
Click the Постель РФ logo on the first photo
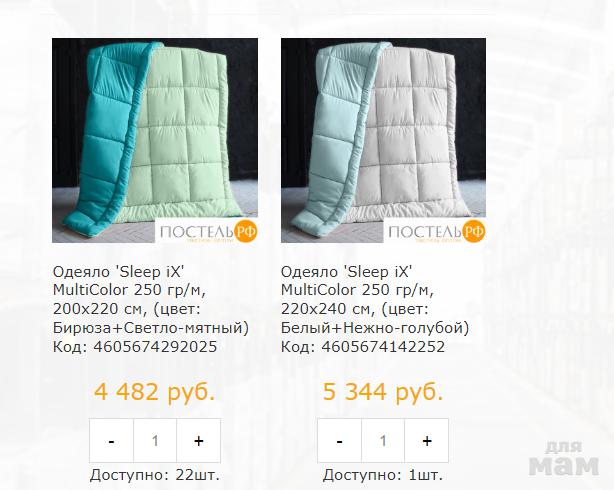click(x=207, y=231)
